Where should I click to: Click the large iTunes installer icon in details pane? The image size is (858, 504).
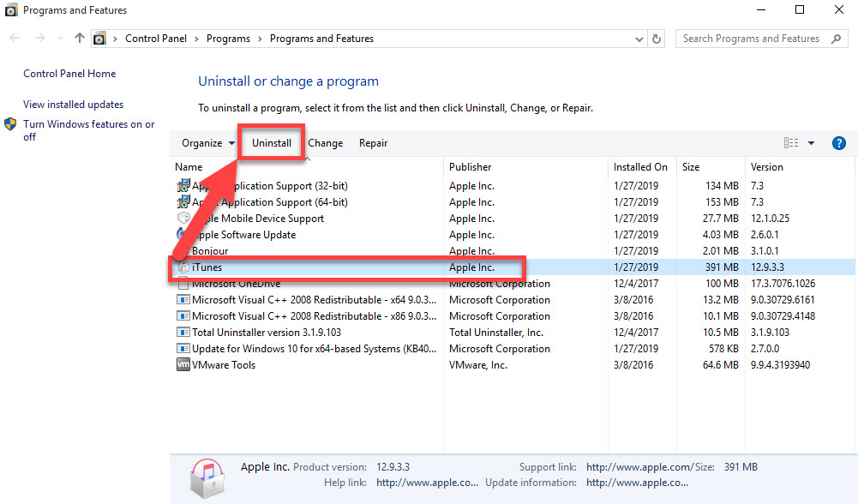207,478
